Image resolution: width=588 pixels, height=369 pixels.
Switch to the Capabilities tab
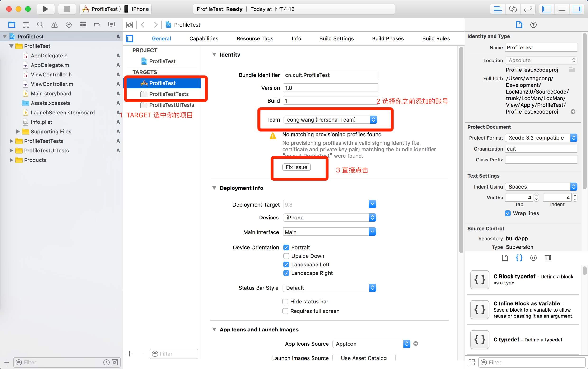pos(204,38)
